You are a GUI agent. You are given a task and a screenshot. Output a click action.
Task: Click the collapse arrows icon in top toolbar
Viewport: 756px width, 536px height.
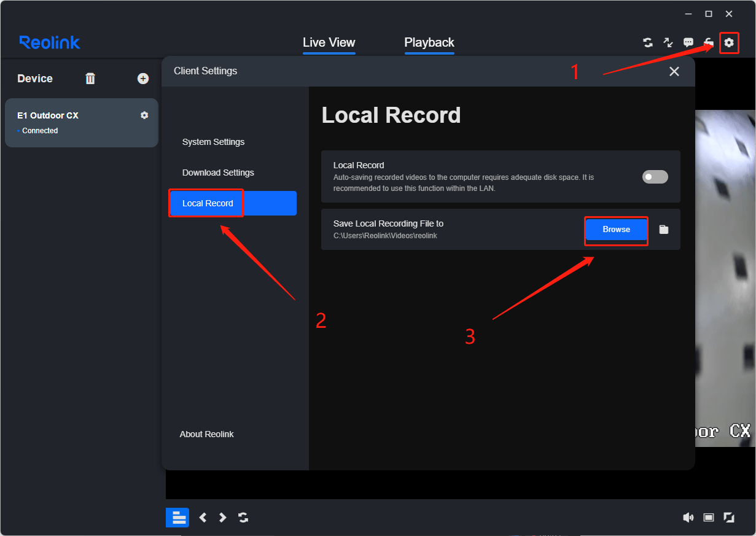(x=668, y=42)
